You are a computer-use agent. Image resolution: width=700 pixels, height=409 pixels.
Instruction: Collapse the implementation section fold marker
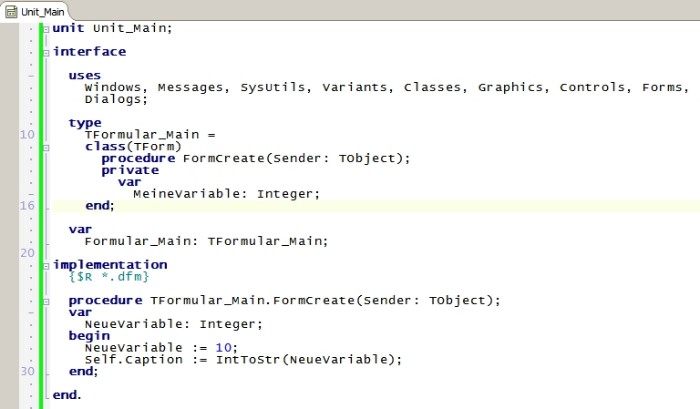46,266
